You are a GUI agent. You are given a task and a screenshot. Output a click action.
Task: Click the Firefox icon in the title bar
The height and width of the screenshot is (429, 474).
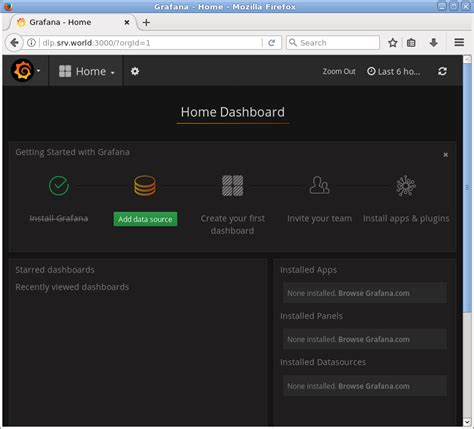tap(7, 6)
